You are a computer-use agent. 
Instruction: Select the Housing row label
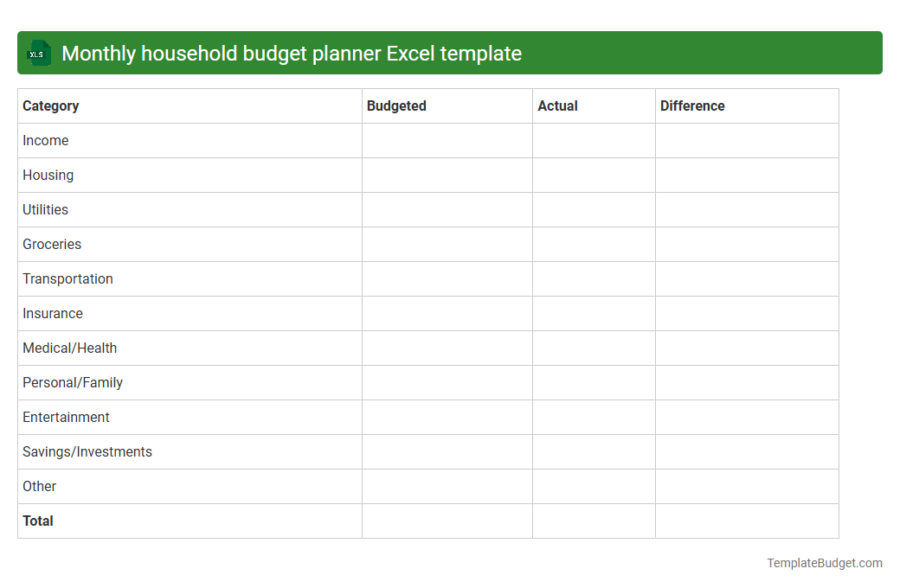[48, 175]
